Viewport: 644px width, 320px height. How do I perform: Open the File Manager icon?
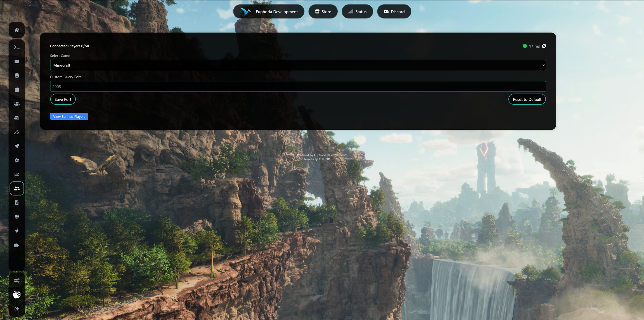click(x=17, y=61)
